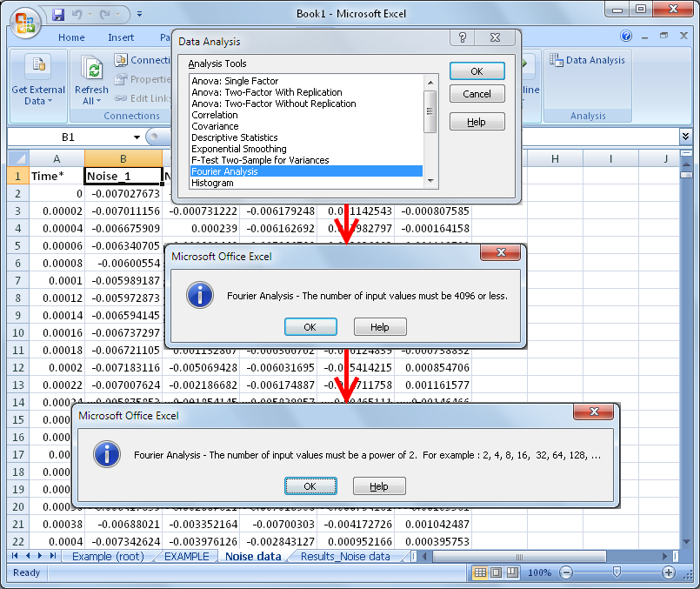
Task: Click Help in the power of 2 message box
Action: [x=379, y=486]
